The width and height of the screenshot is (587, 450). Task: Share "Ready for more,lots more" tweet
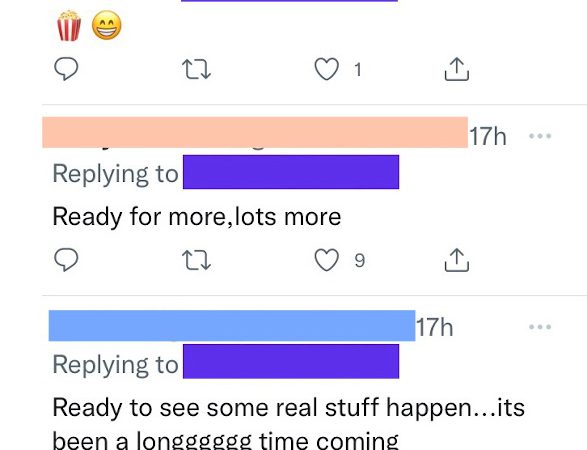pos(456,259)
